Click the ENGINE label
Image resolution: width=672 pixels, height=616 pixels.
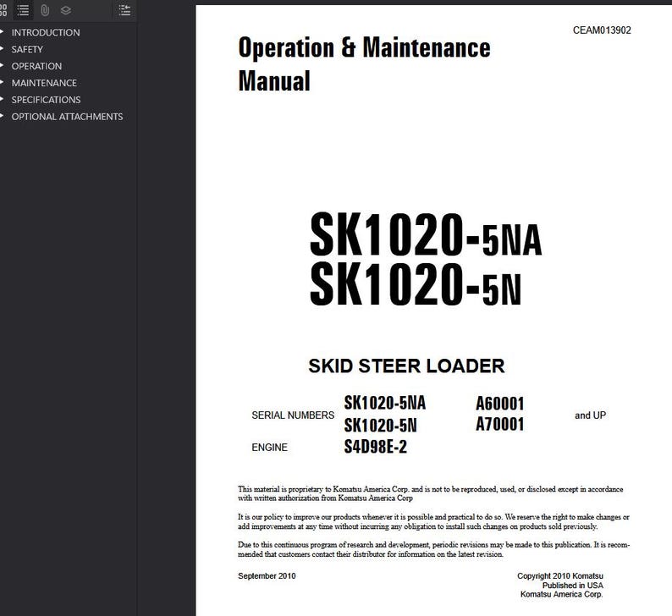(270, 448)
